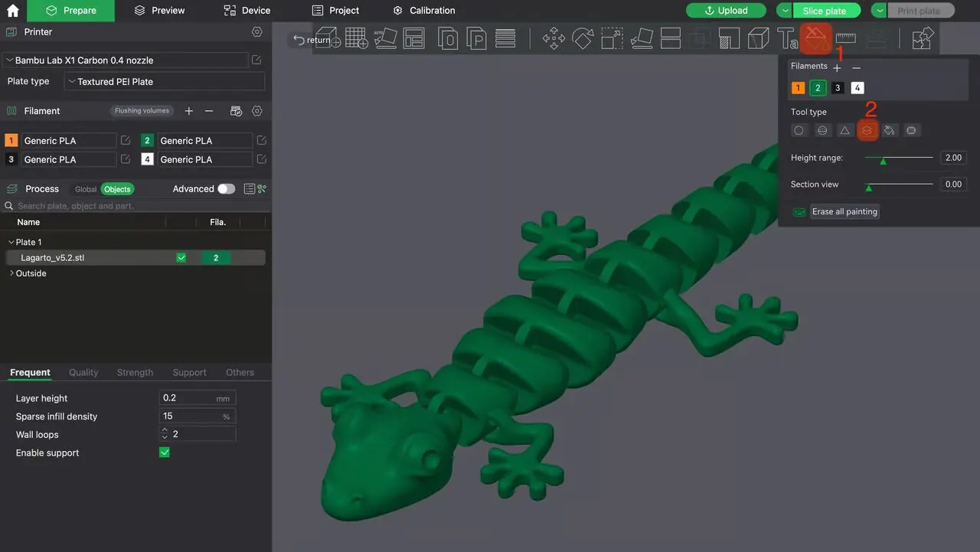Edit the filament 3 Generic PLA preset
The width and height of the screenshot is (980, 552).
coord(126,159)
